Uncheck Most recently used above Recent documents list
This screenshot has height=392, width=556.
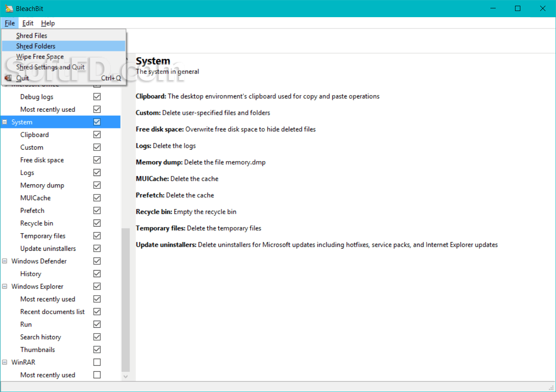coord(97,299)
